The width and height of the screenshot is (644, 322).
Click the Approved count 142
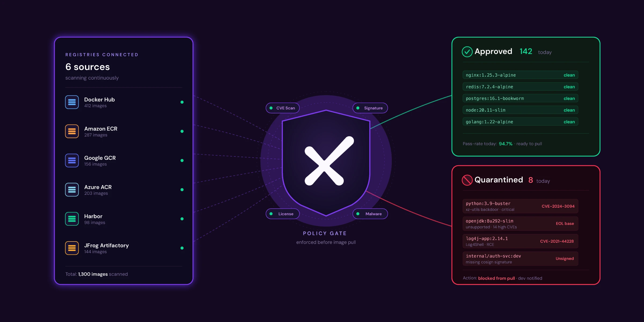click(526, 51)
